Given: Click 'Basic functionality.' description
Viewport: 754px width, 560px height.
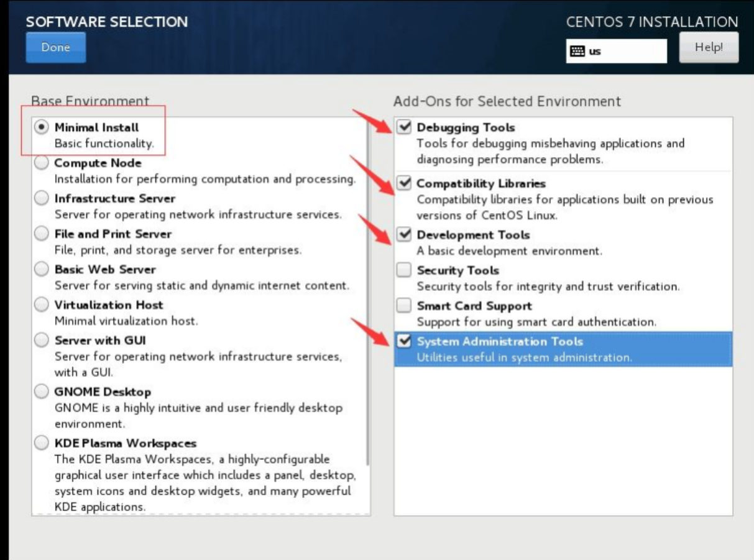Looking at the screenshot, I should click(x=104, y=144).
